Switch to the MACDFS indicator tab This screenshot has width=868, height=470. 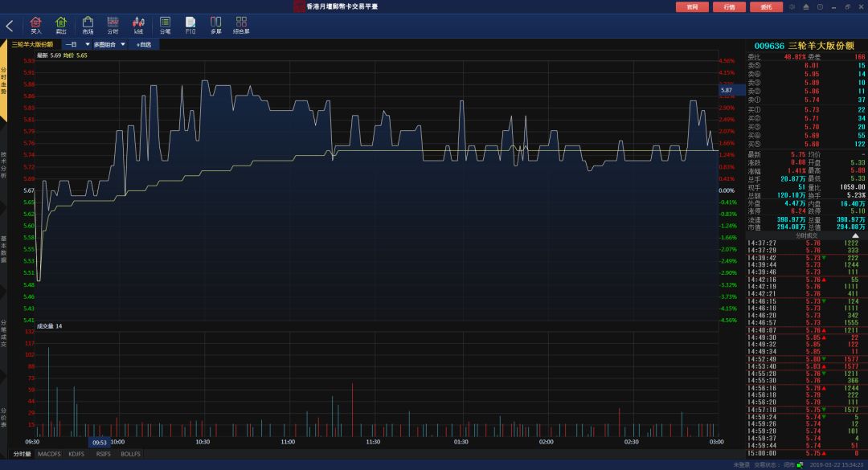[49, 454]
